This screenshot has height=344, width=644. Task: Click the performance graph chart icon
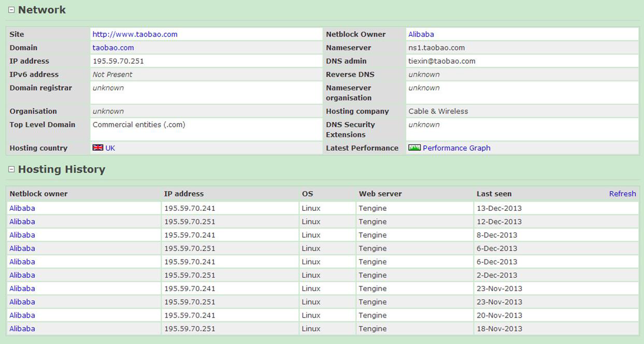click(x=414, y=148)
